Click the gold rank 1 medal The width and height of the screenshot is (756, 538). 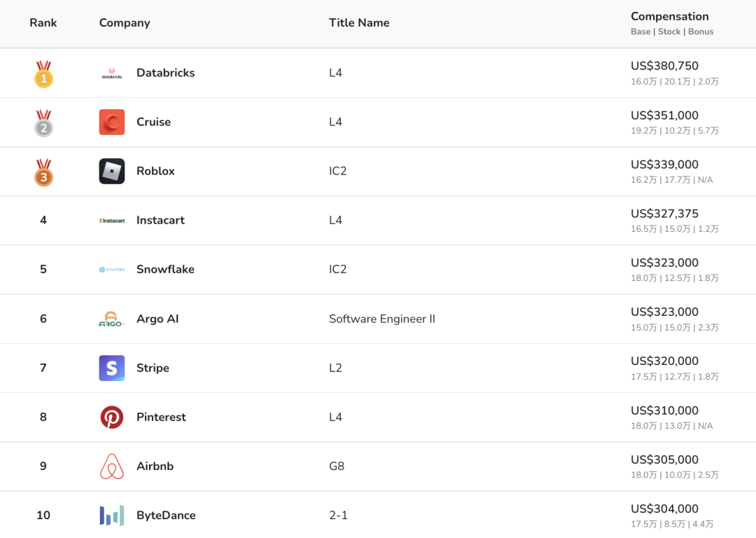pyautogui.click(x=43, y=74)
